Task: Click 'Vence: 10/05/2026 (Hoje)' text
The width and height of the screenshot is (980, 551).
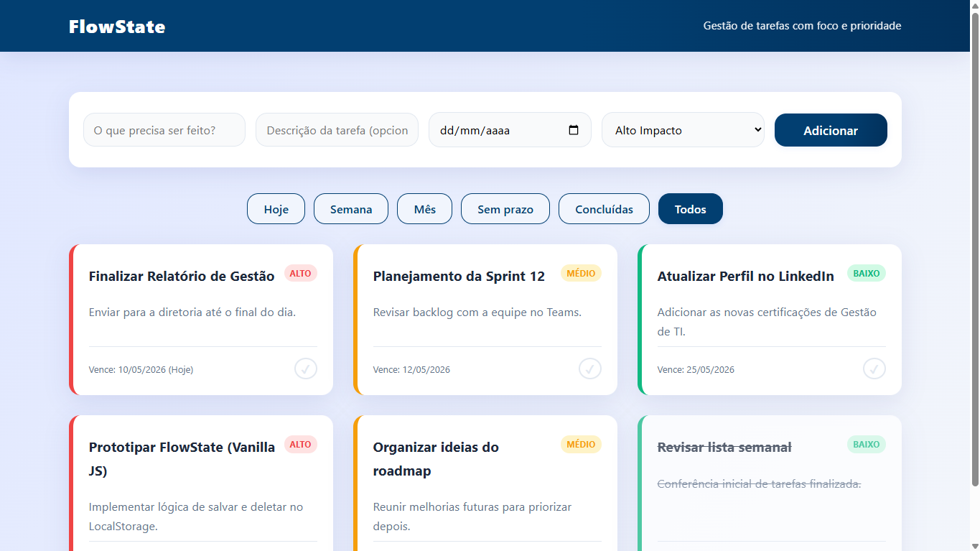Action: 141,369
